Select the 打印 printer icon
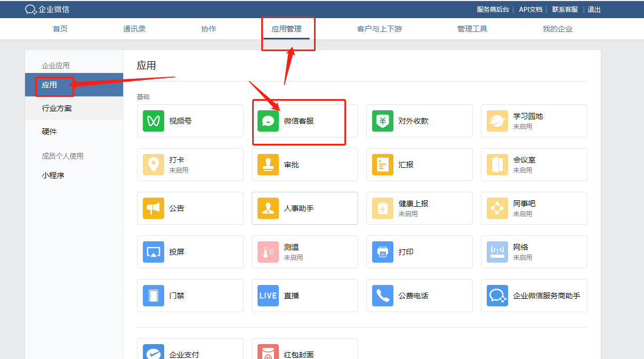644x359 pixels. click(x=383, y=252)
